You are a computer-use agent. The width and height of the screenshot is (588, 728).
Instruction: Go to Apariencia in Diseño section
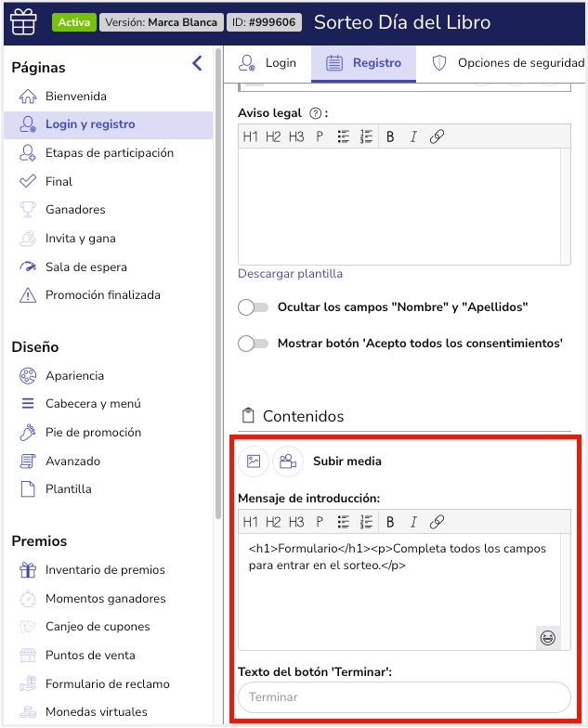coord(74,376)
